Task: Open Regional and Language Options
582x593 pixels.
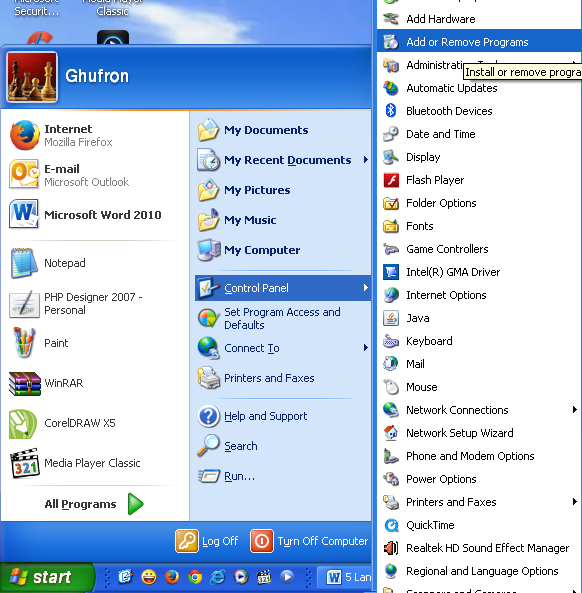Action: click(479, 571)
